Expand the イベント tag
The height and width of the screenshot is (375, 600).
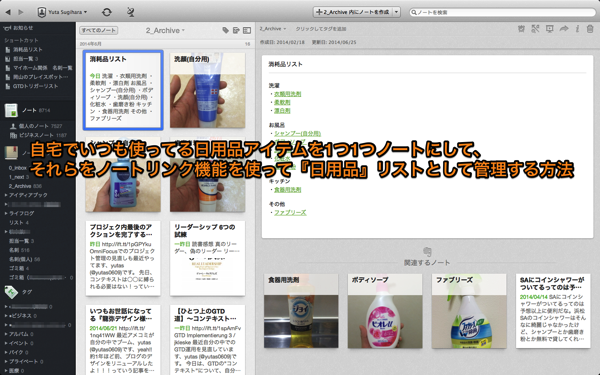pos(6,343)
